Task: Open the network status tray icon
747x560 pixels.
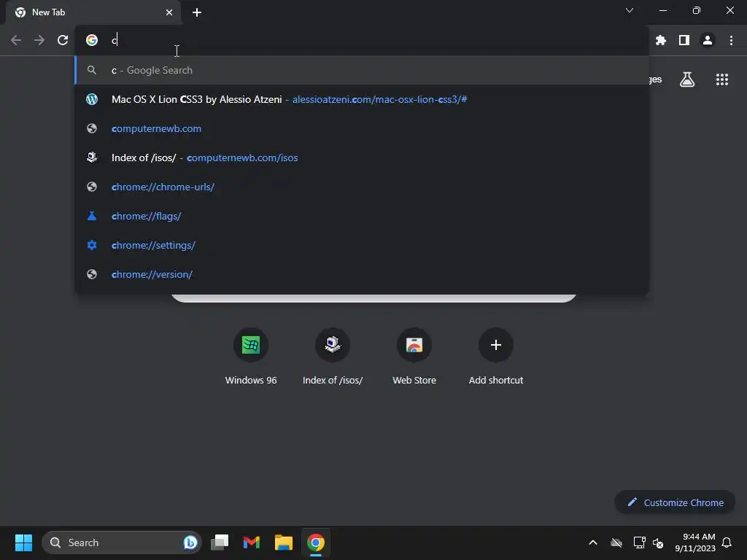Action: 639,542
